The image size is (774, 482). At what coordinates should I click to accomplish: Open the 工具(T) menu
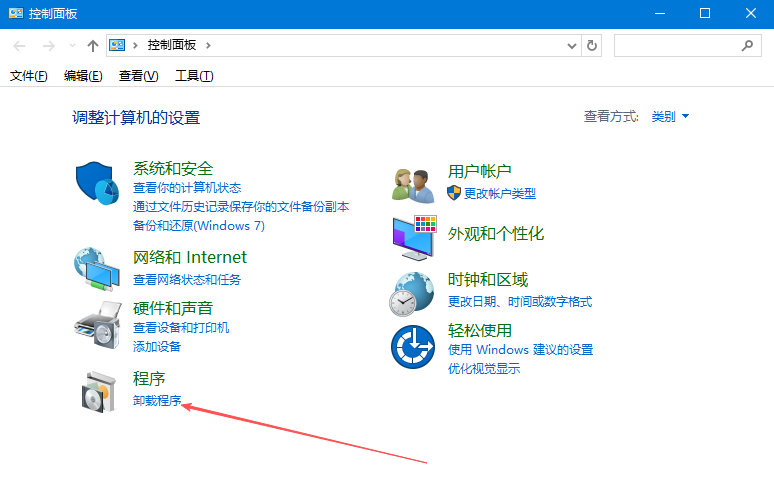tap(194, 76)
